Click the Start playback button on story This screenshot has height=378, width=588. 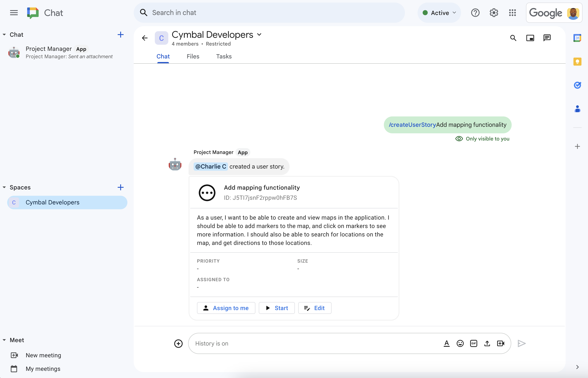276,308
